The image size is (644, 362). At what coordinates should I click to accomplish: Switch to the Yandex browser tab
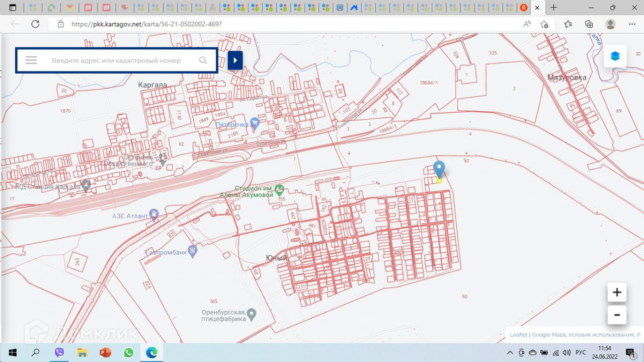pyautogui.click(x=524, y=8)
